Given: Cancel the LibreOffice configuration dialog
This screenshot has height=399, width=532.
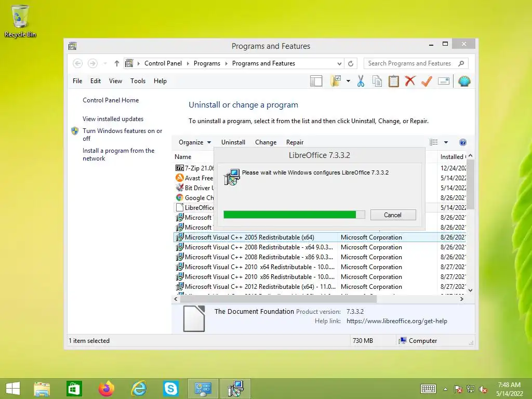Looking at the screenshot, I should [393, 215].
